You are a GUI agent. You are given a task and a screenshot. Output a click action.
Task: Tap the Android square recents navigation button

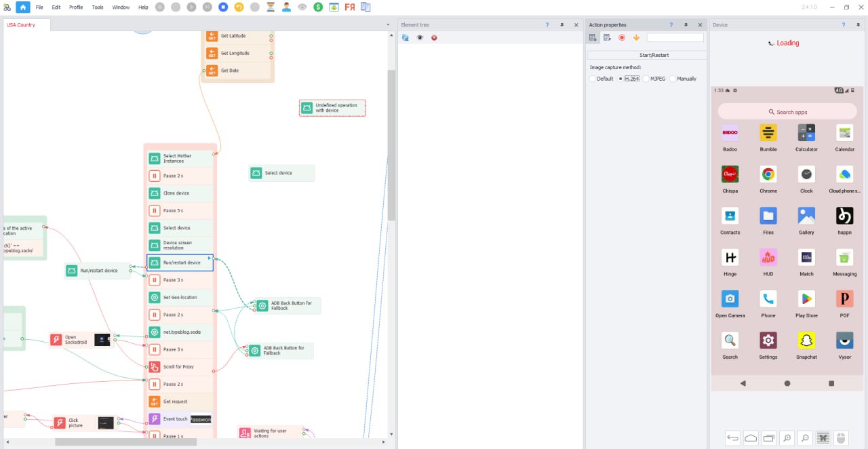tap(831, 383)
